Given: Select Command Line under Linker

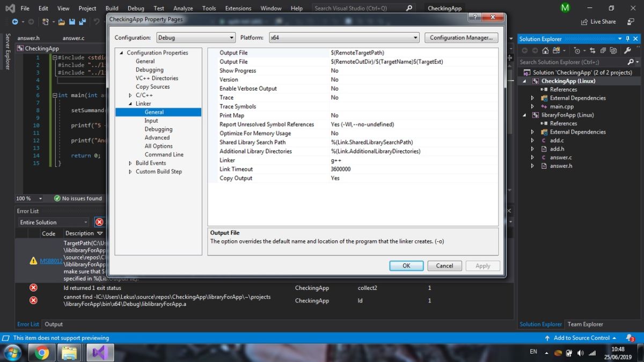Looking at the screenshot, I should coord(164,154).
